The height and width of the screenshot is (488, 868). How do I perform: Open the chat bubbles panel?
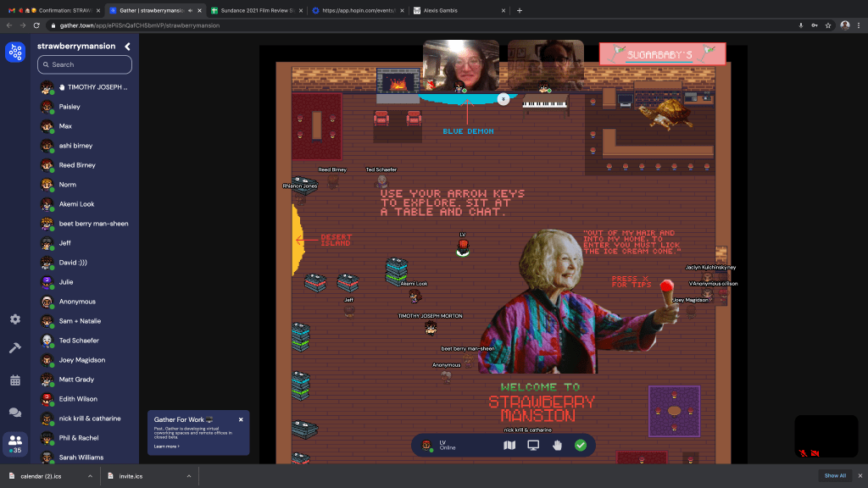point(15,412)
